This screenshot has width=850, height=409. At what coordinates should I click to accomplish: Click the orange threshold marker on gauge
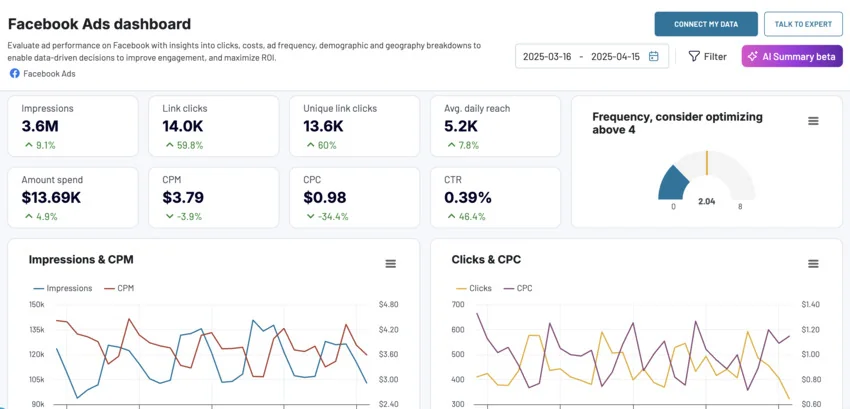707,163
